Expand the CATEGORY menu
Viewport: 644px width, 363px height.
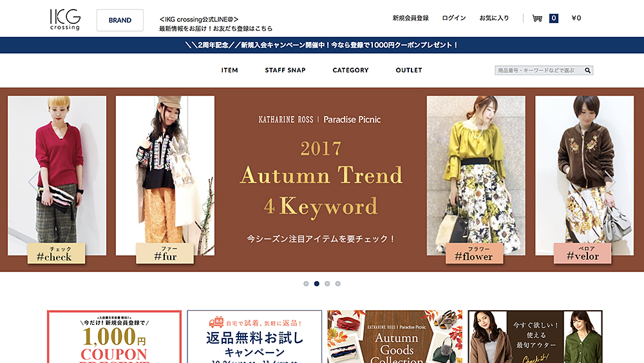pyautogui.click(x=350, y=70)
